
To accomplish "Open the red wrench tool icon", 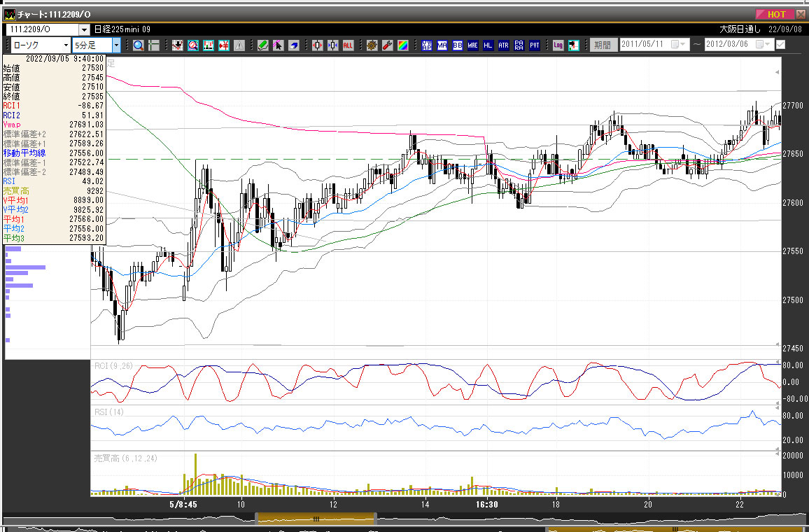I will click(388, 45).
